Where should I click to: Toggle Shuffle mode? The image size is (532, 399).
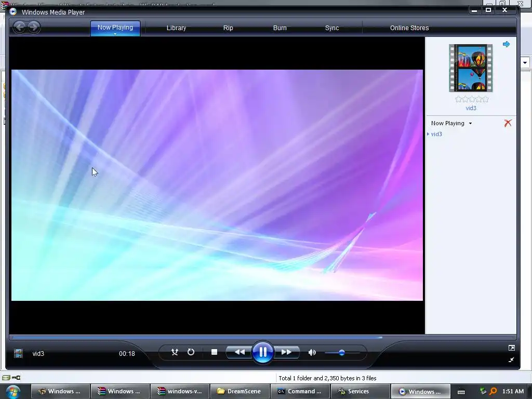coord(175,352)
